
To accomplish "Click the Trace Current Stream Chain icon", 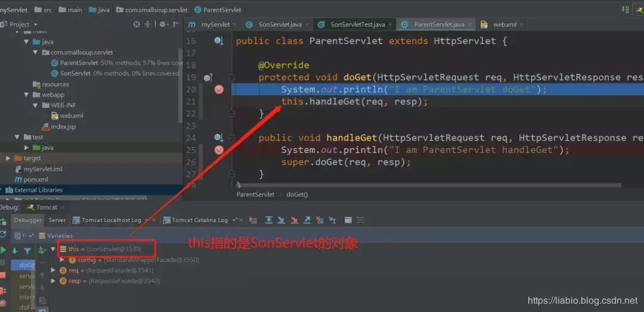I will tap(361, 220).
